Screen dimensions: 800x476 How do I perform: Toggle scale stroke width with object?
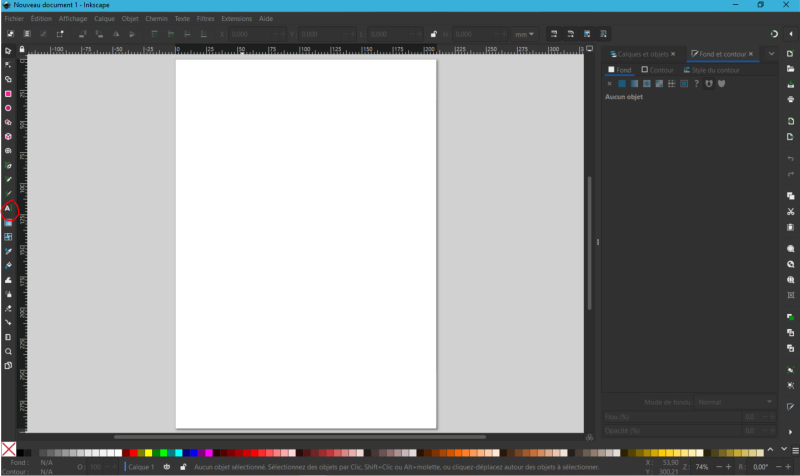(554, 34)
